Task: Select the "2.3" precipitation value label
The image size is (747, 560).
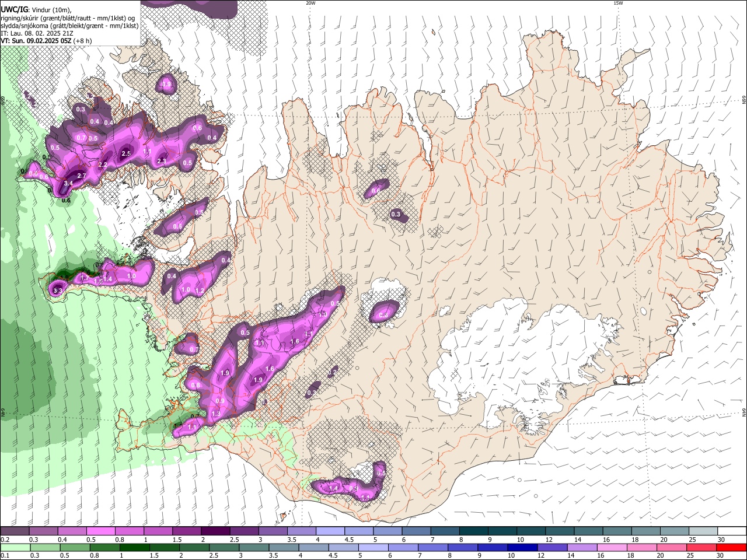Action: pos(162,161)
